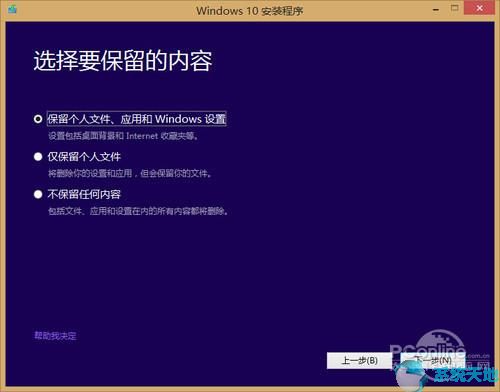The height and width of the screenshot is (392, 500).
Task: Click the title text Windows 10 安装程序
Action: [x=250, y=11]
